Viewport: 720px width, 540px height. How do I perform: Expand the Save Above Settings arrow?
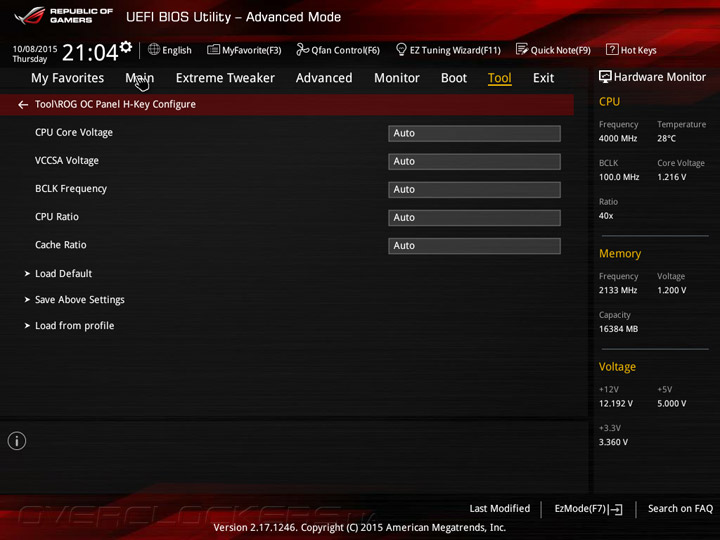pos(27,300)
